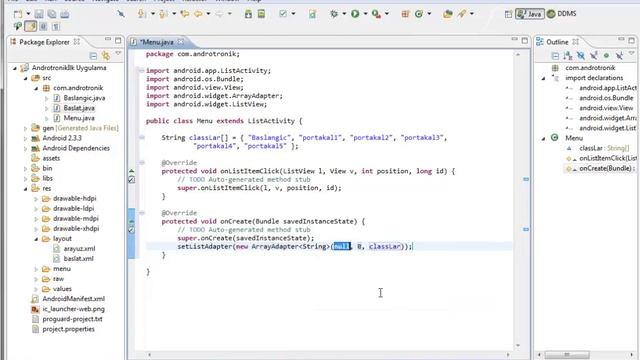
Task: Toggle Hide Fields in Outline
Action: (581, 56)
